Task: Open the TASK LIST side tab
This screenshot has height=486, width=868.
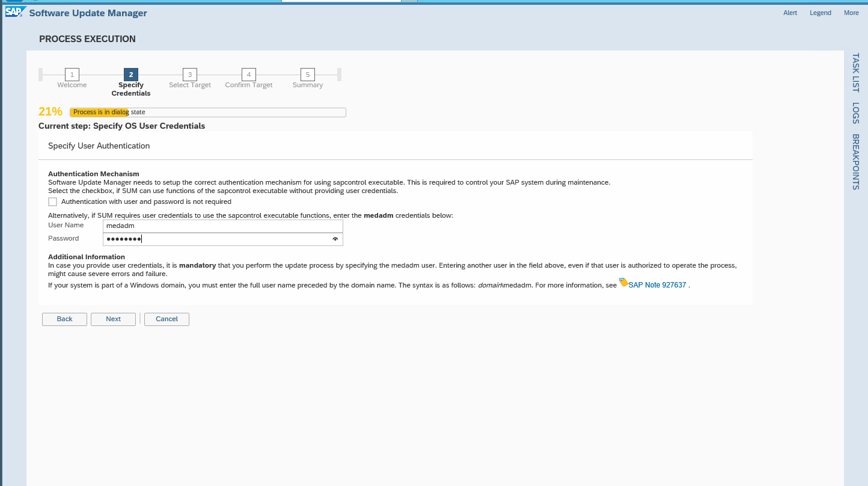Action: point(855,73)
